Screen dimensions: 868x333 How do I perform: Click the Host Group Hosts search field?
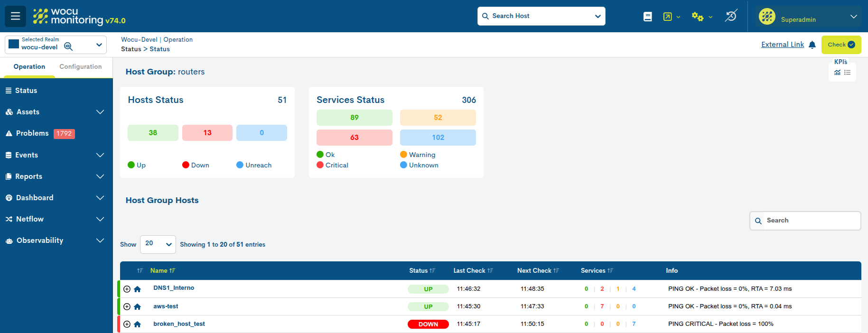coord(805,221)
